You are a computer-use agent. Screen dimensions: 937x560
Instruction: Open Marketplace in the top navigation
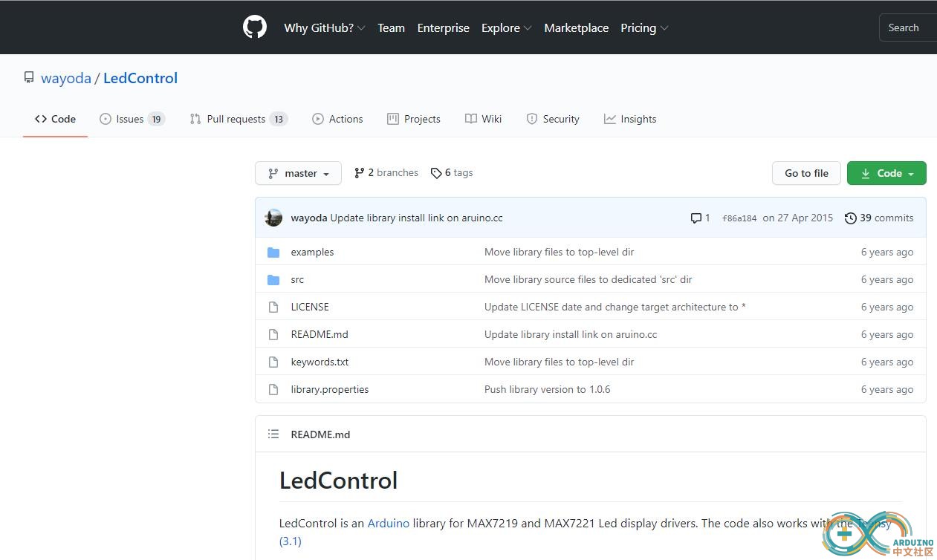click(x=577, y=27)
